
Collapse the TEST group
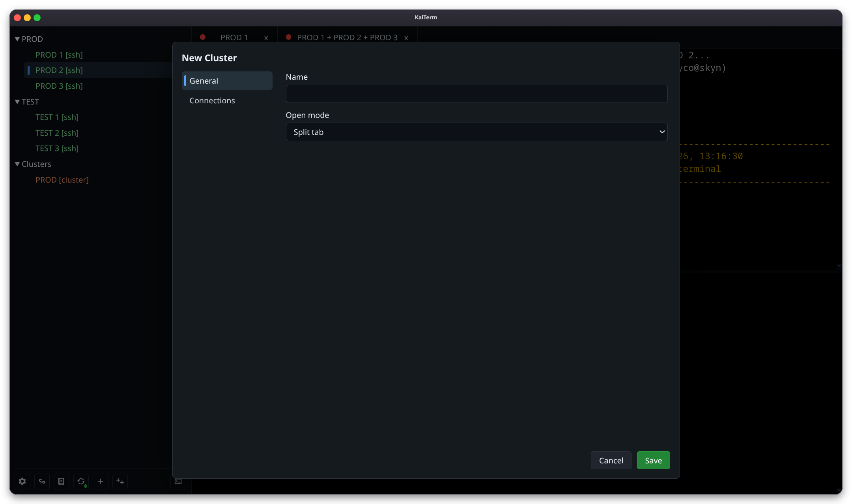click(17, 102)
